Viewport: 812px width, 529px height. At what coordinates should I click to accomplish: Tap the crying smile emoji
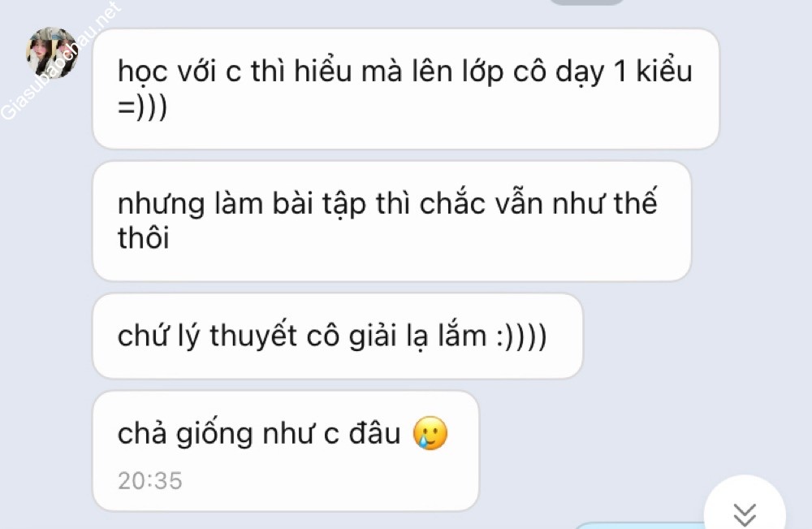(430, 433)
